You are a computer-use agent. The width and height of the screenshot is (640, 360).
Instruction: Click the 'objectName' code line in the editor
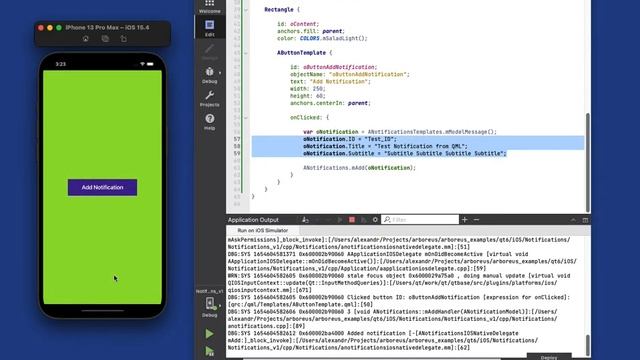[350, 74]
